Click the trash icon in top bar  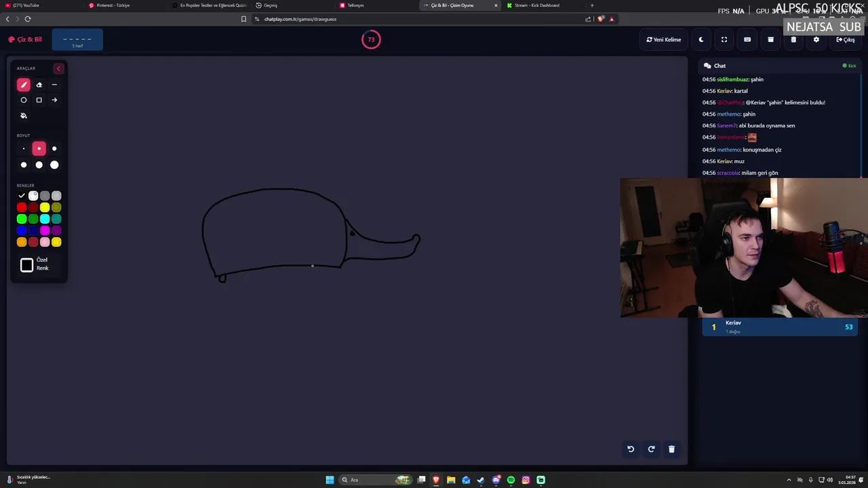pyautogui.click(x=793, y=39)
